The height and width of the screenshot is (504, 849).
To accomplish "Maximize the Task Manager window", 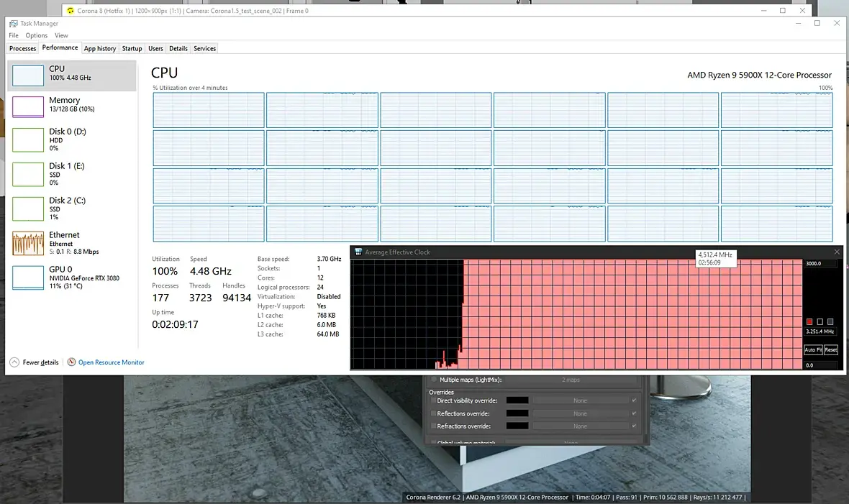I will point(817,23).
